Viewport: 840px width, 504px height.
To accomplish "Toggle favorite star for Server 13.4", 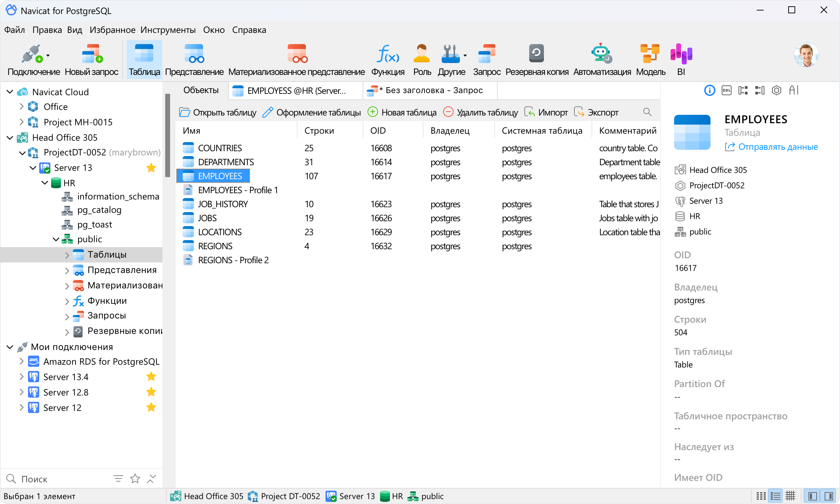I will [x=151, y=377].
